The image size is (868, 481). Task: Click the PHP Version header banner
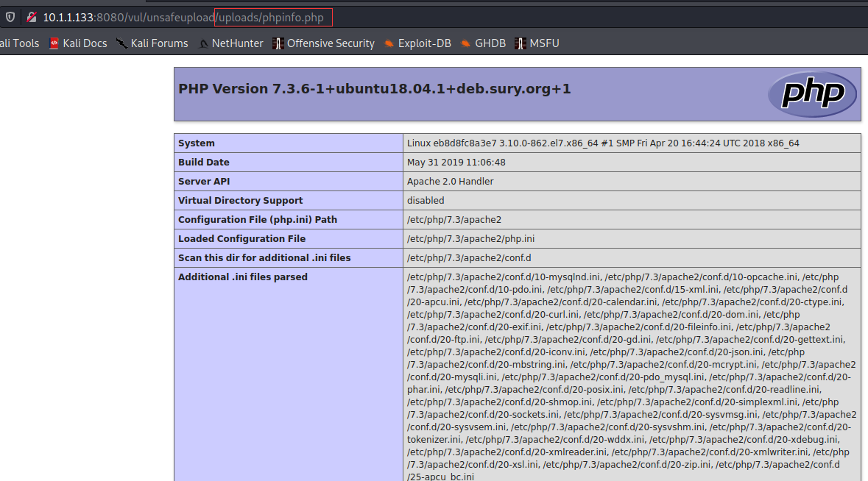click(517, 94)
